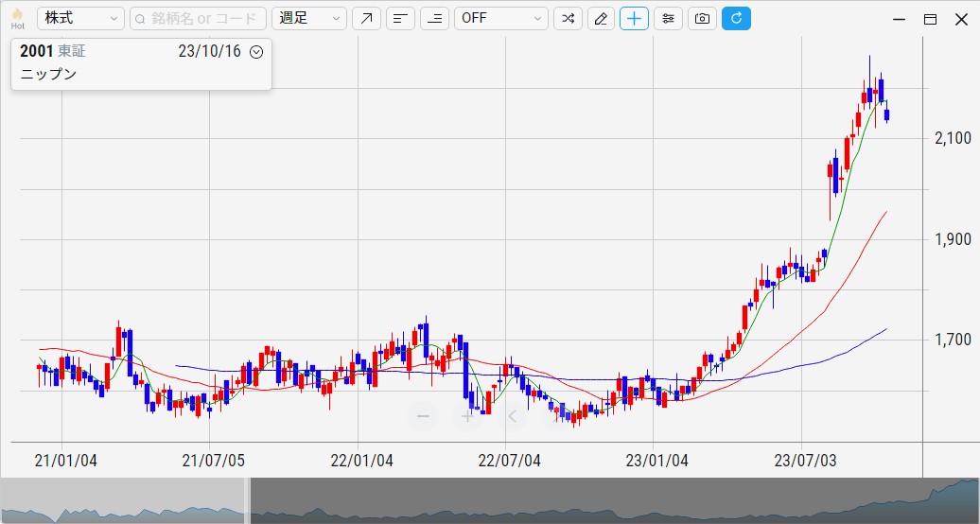This screenshot has width=980, height=524.
Task: Click the diagonal arrow trend icon
Action: click(x=366, y=19)
